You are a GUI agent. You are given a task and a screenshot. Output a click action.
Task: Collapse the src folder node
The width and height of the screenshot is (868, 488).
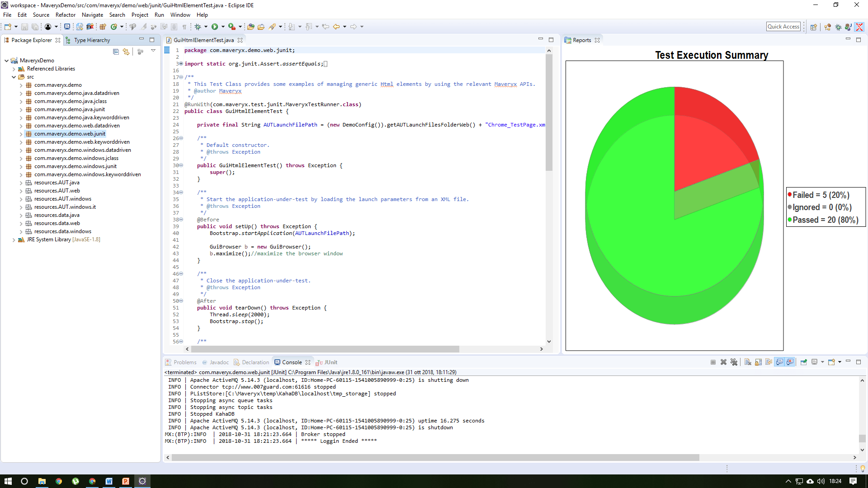click(14, 77)
